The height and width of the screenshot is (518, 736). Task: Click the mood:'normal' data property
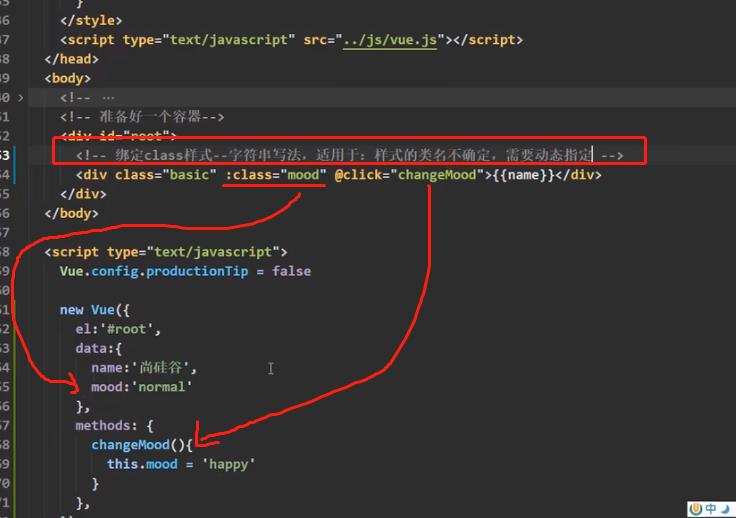coord(142,387)
